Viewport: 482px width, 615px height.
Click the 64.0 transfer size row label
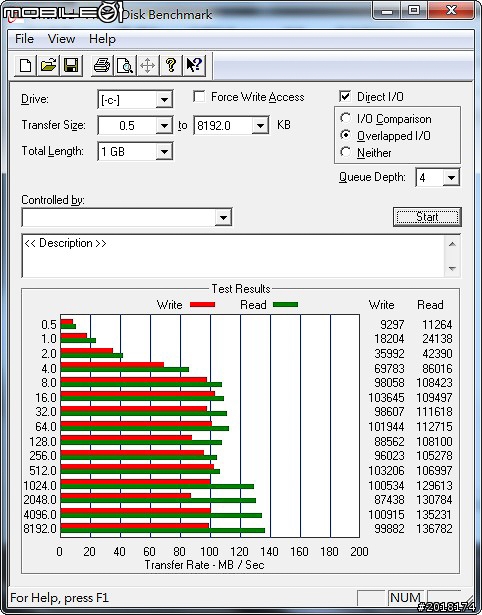point(46,426)
